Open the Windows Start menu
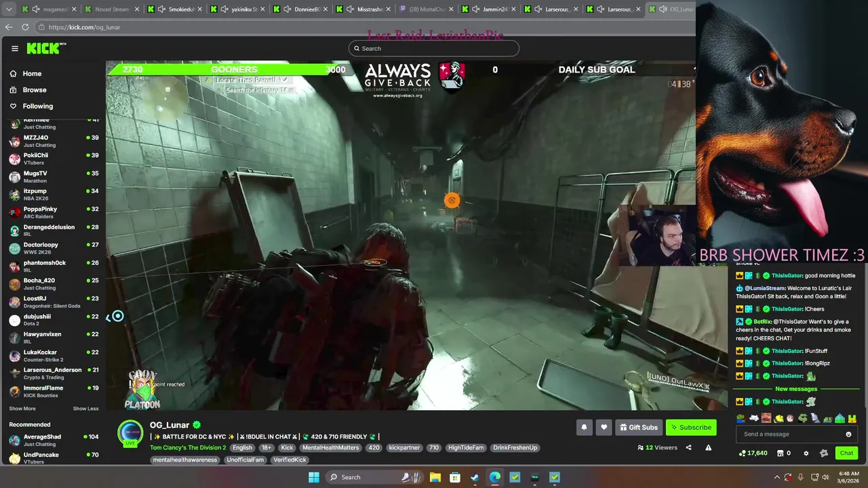The width and height of the screenshot is (868, 488). point(313,477)
